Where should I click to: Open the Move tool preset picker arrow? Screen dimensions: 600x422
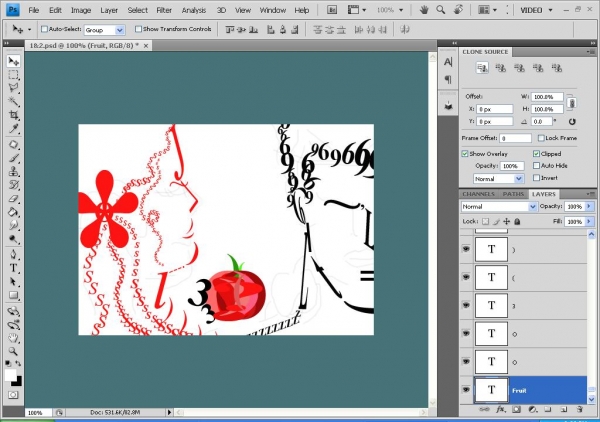pyautogui.click(x=29, y=29)
